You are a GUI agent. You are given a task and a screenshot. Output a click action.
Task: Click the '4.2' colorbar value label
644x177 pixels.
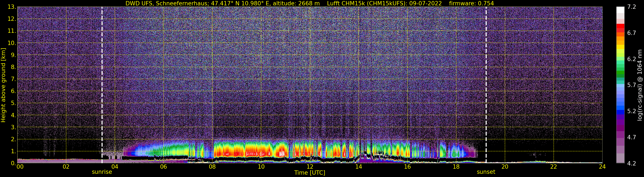click(x=632, y=163)
